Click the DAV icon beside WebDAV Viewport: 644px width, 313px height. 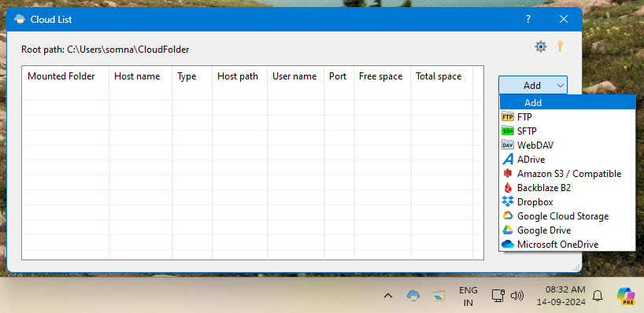point(508,145)
